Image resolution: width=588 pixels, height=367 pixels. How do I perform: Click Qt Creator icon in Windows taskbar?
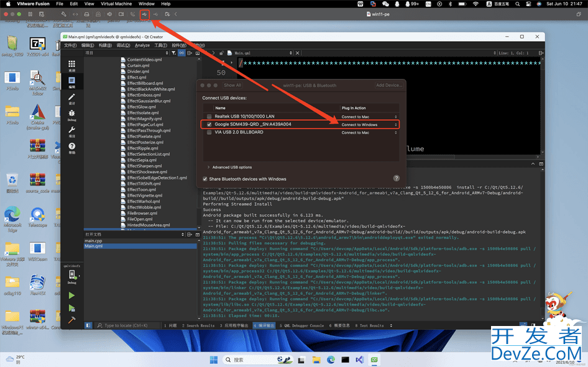point(374,360)
